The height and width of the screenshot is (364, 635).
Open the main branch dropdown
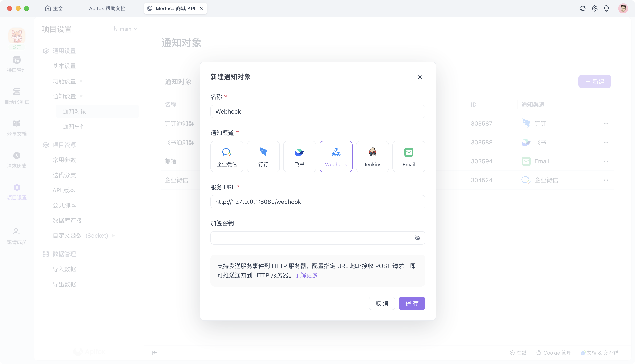pyautogui.click(x=125, y=29)
